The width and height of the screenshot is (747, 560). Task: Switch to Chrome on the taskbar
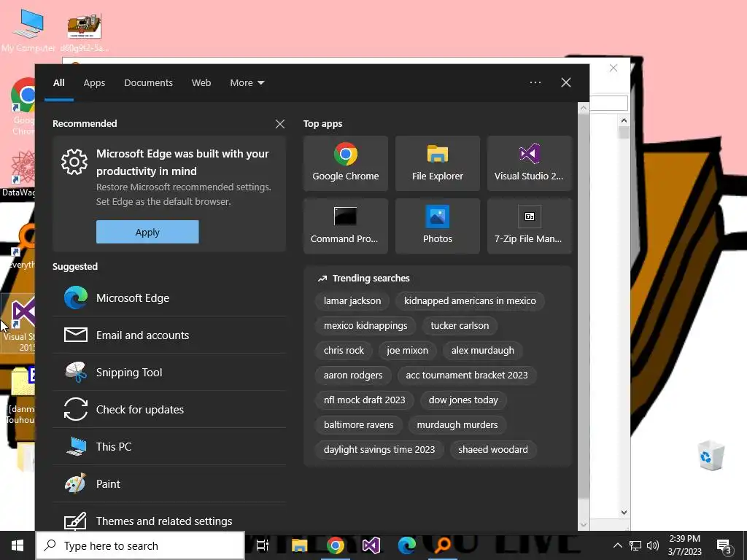point(336,545)
